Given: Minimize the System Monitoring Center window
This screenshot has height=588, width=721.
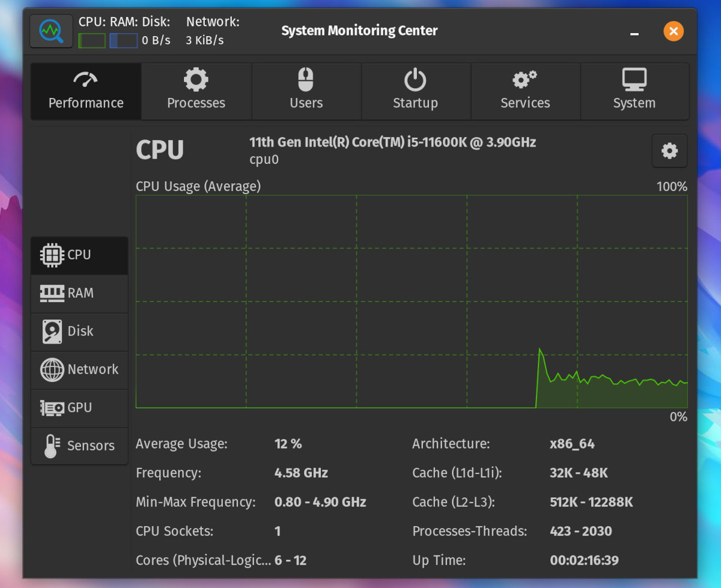Looking at the screenshot, I should [634, 32].
